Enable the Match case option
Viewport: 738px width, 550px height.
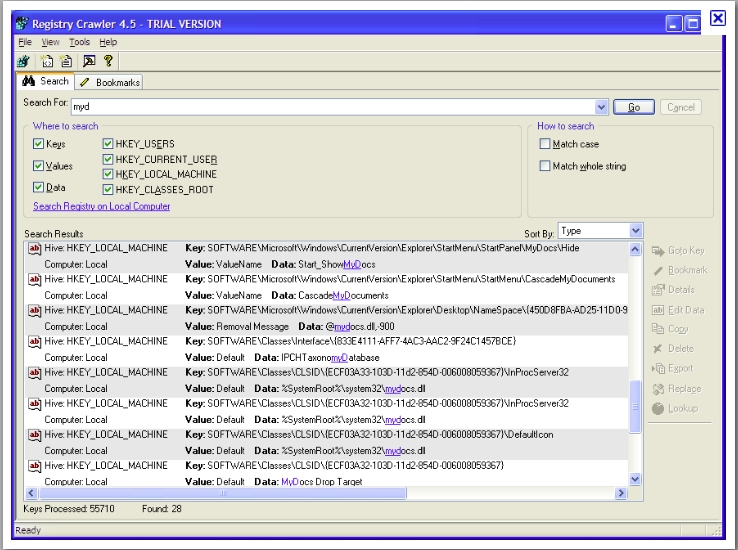544,144
